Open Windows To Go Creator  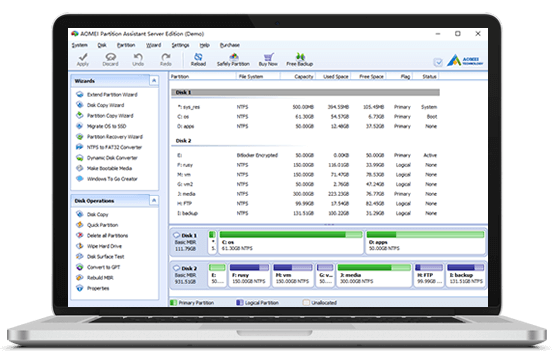coord(107,179)
